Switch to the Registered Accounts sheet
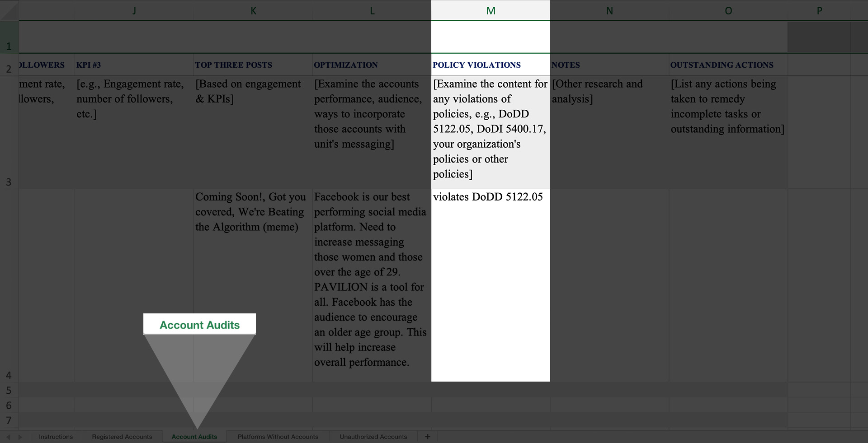Viewport: 868px width, 443px height. coord(122,437)
